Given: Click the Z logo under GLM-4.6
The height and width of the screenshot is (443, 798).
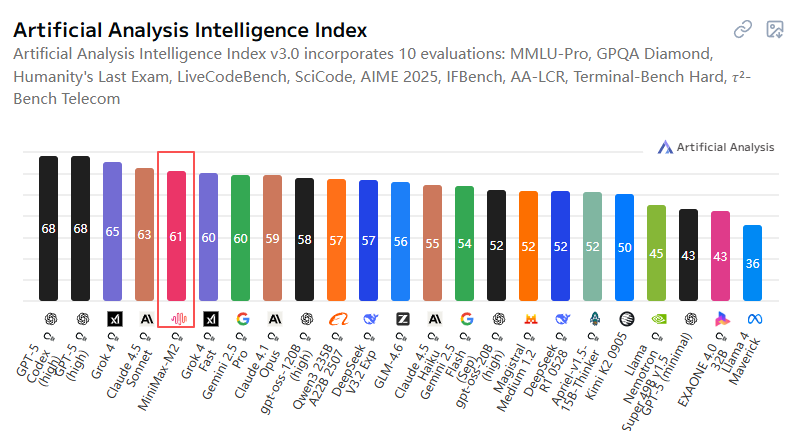Looking at the screenshot, I should [x=401, y=319].
